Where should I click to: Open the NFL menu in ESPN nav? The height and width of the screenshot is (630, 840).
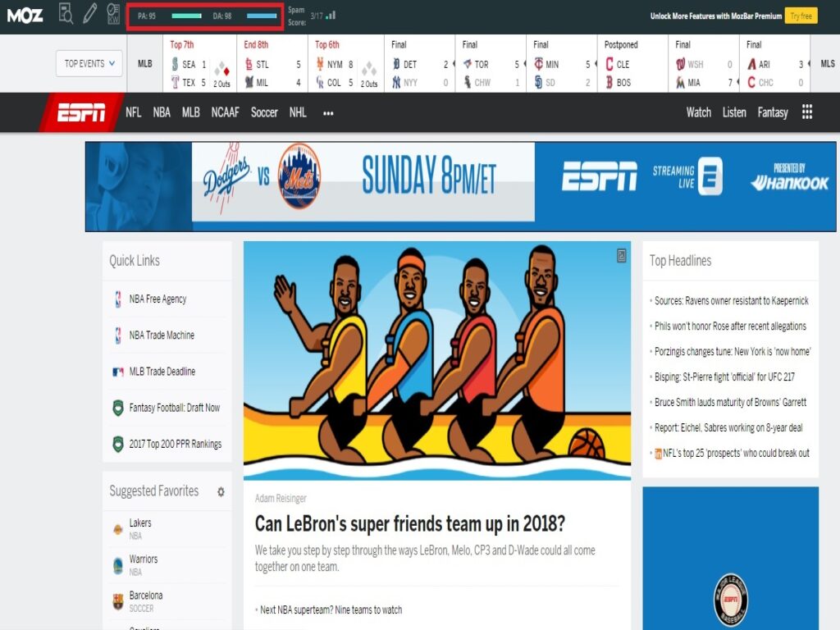134,112
